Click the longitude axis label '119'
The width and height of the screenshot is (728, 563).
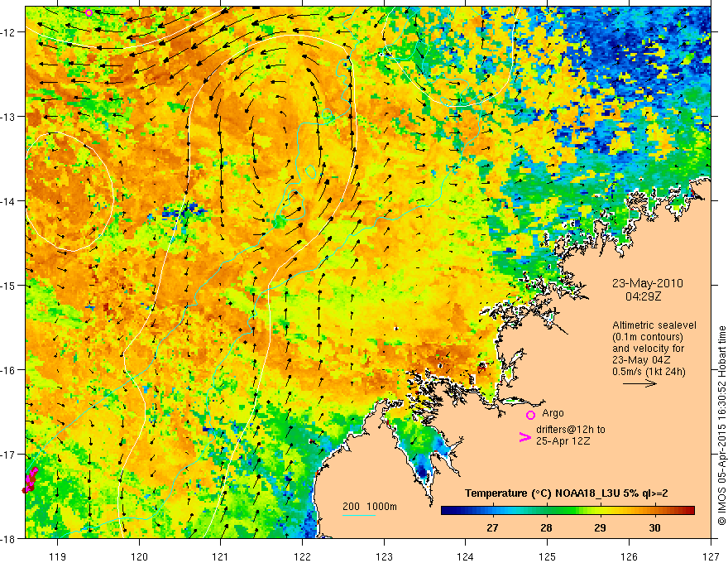coord(57,556)
